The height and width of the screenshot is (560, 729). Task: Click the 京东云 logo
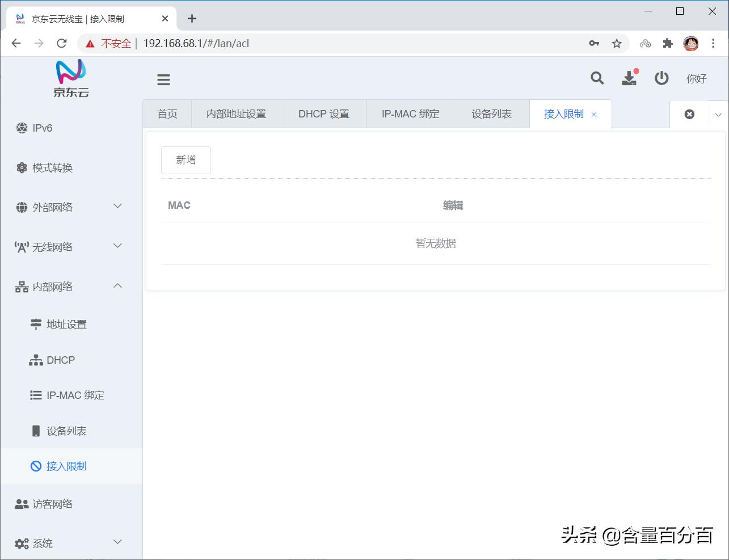coord(70,78)
